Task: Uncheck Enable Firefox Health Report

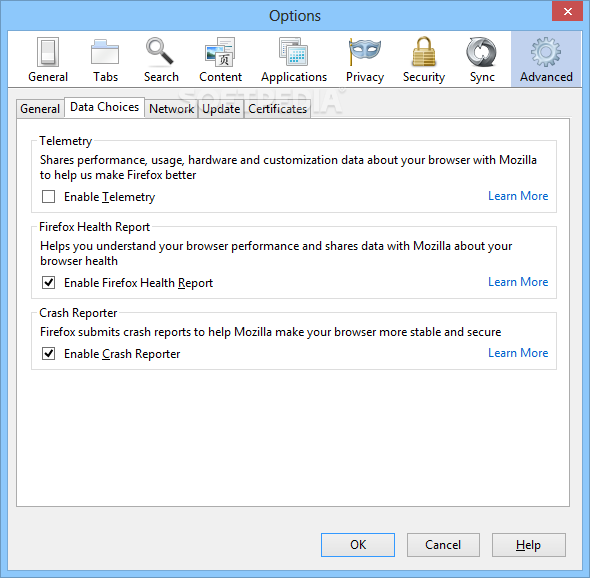Action: 49,282
